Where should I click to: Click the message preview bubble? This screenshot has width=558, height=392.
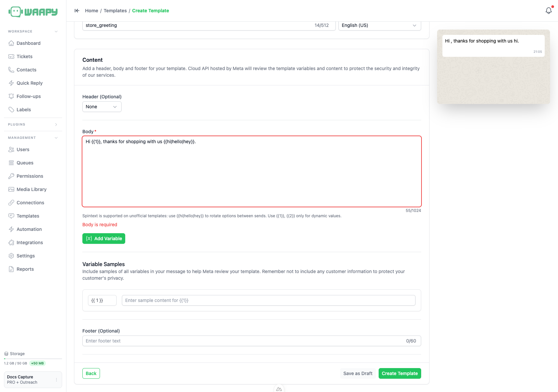click(x=493, y=46)
